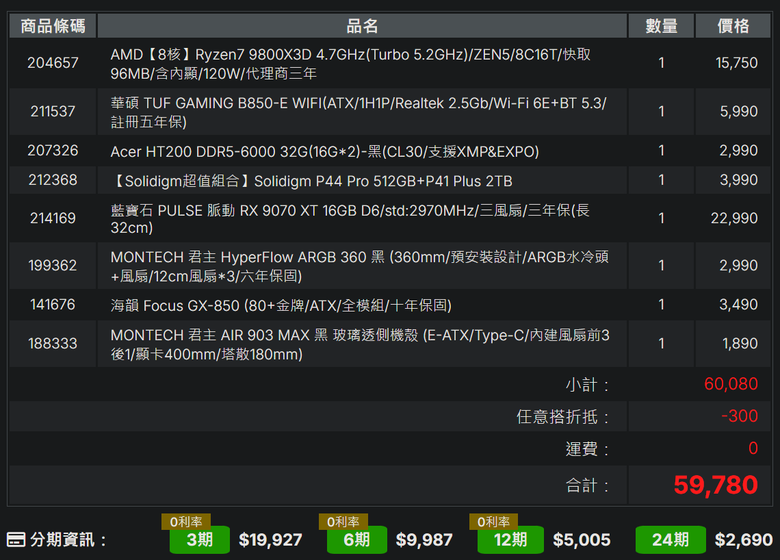Click the 海韻 Focus GX-850 product name
This screenshot has width=780, height=560.
(x=281, y=305)
